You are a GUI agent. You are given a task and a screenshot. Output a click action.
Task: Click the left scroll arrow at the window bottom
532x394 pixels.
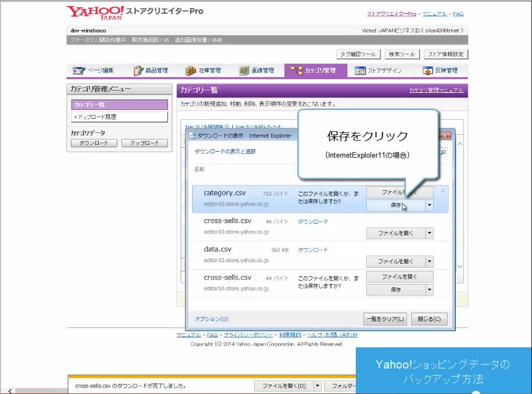[10, 391]
